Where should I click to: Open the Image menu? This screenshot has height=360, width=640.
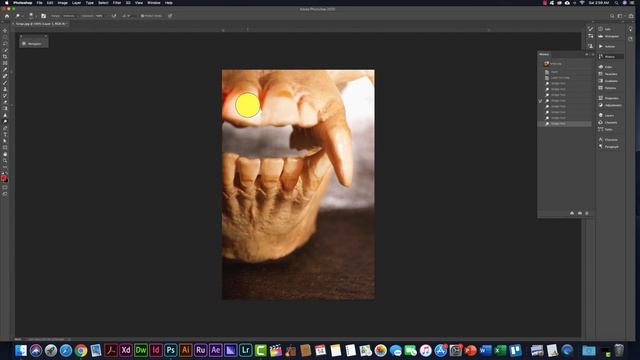62,2
